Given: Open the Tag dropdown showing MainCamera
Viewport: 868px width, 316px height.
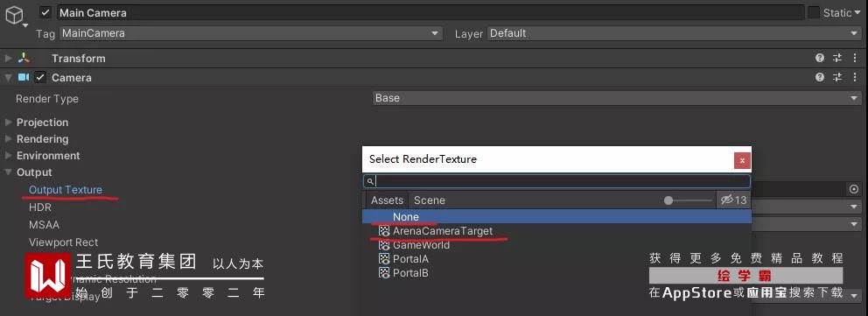Looking at the screenshot, I should coord(251,33).
